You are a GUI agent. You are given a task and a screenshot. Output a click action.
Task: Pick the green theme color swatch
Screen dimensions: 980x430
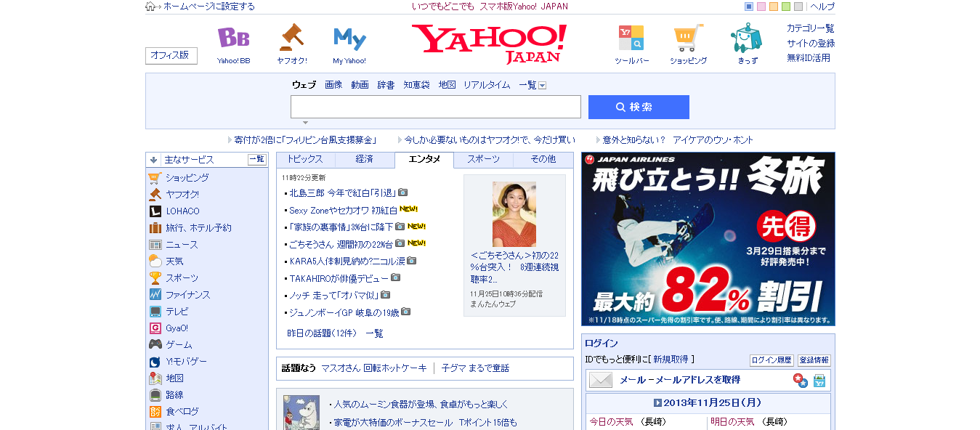(786, 7)
